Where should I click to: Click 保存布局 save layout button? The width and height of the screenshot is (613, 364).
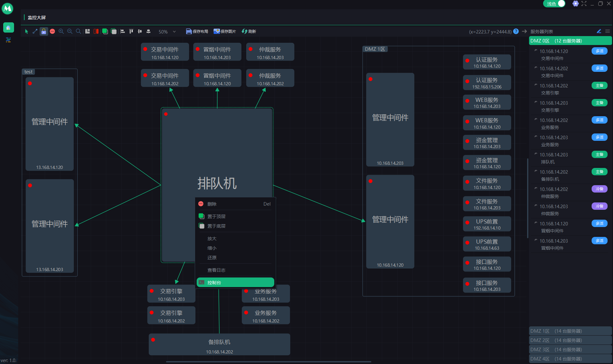pyautogui.click(x=197, y=31)
